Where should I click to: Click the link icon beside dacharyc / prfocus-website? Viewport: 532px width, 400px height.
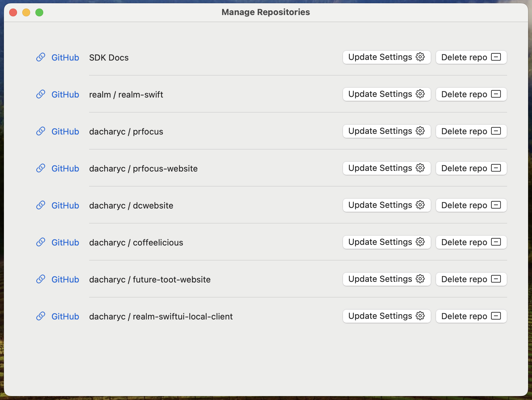pyautogui.click(x=41, y=168)
